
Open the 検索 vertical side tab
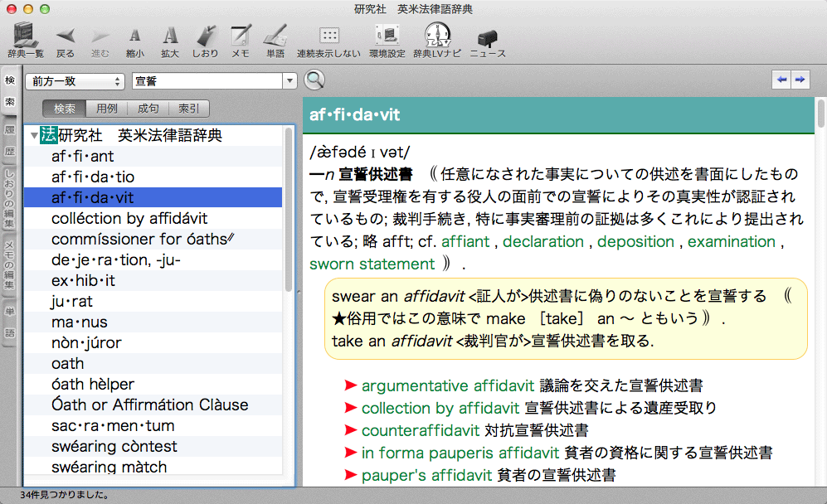(x=10, y=90)
